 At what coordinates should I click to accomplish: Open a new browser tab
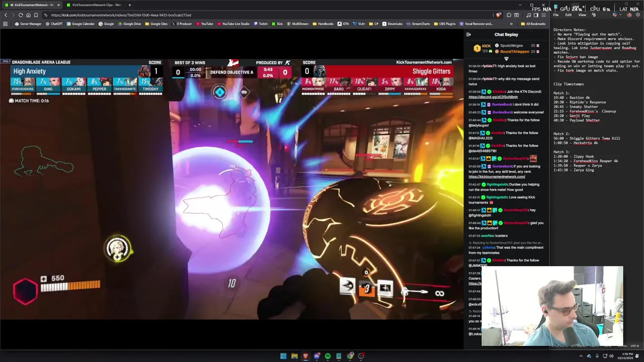[x=130, y=5]
